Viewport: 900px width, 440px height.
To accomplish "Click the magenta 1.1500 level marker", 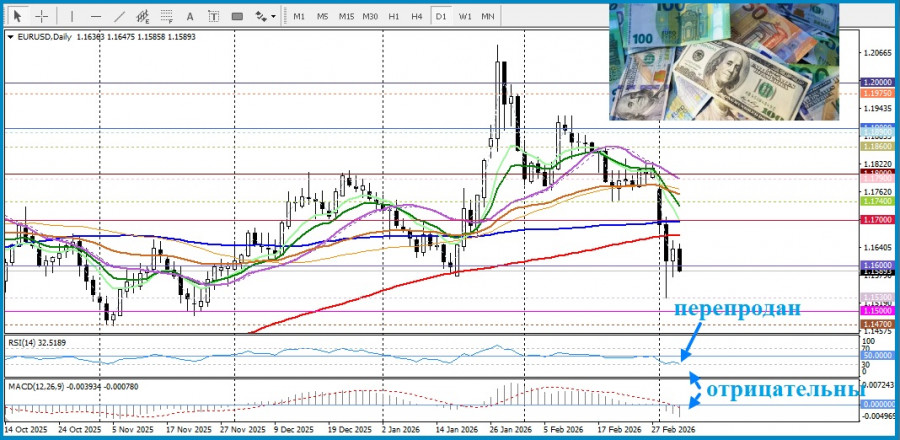I will coord(876,312).
